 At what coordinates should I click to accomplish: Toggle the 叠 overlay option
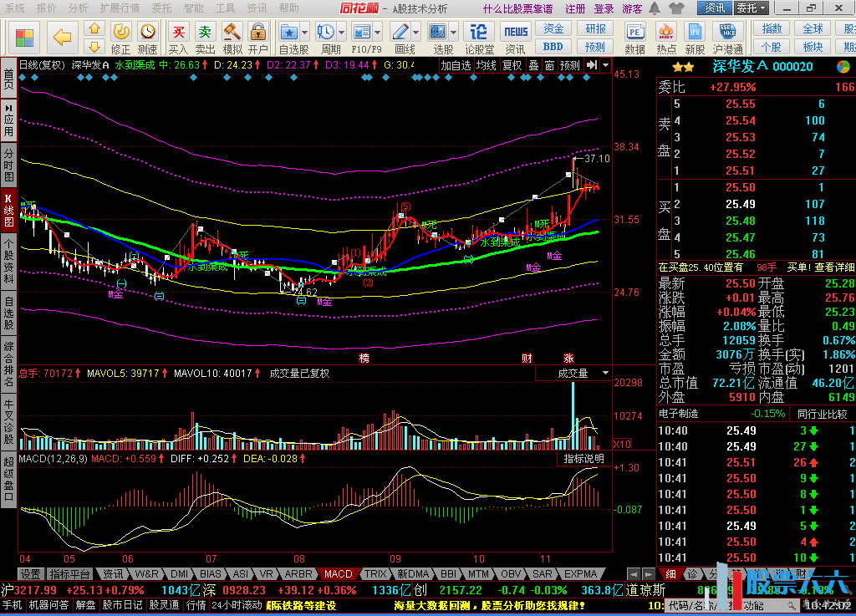point(534,65)
